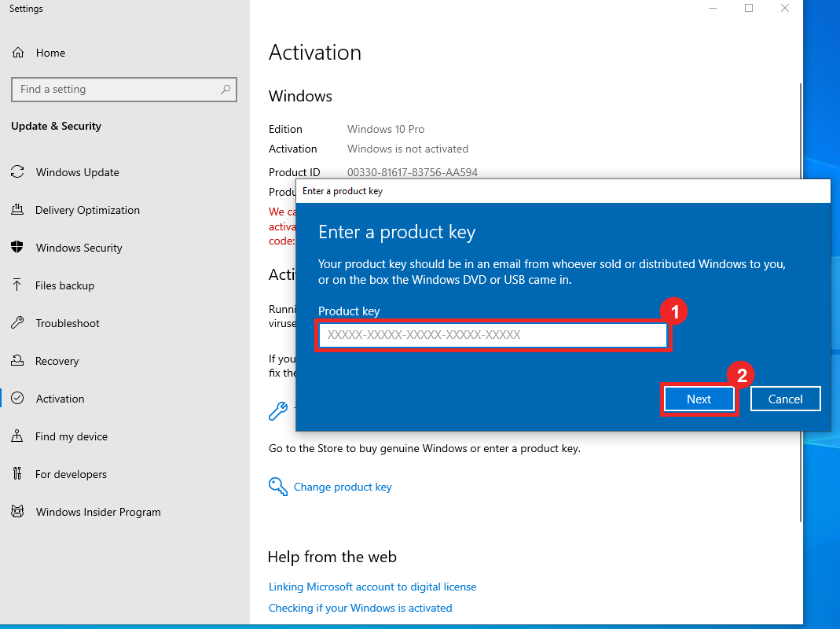The height and width of the screenshot is (629, 840).
Task: Click the Find a setting search box
Action: click(x=123, y=90)
